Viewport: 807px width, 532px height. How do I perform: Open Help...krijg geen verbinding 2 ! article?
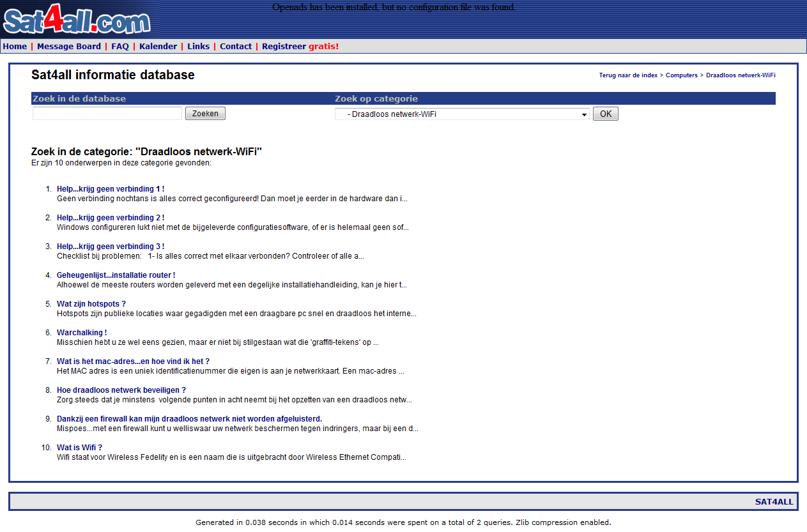pos(111,218)
